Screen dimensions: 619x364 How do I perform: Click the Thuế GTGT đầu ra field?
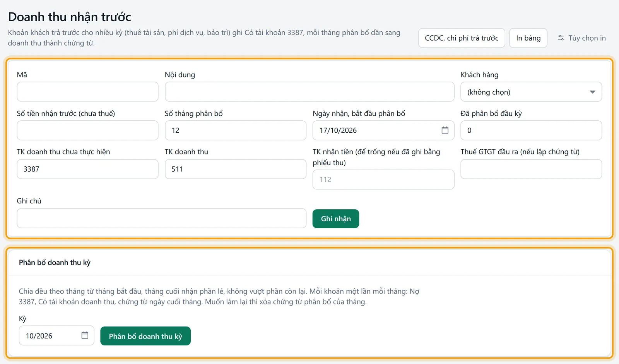point(531,169)
